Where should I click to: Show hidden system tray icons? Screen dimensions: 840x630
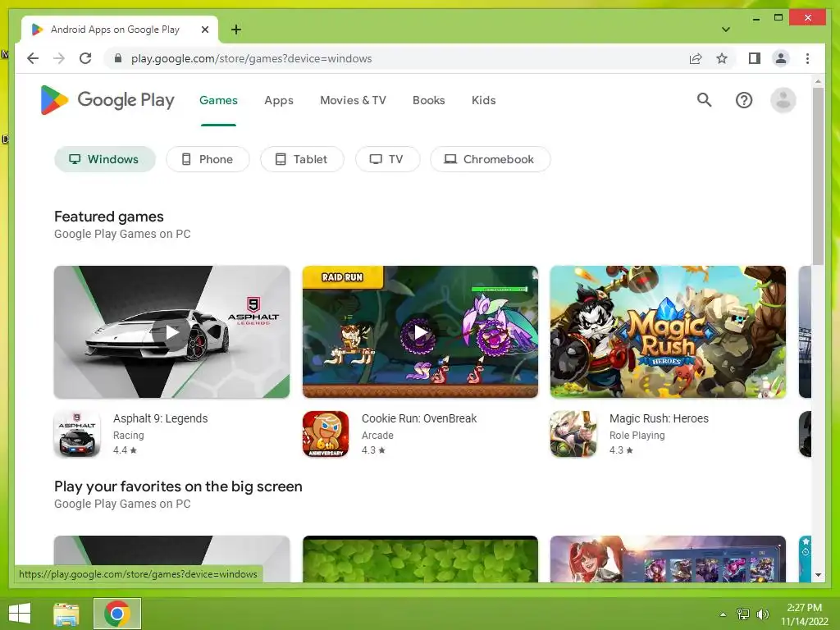tap(723, 614)
